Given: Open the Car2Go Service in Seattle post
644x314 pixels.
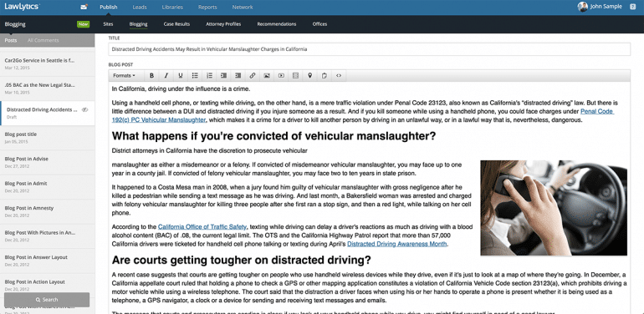Looking at the screenshot, I should point(47,63).
